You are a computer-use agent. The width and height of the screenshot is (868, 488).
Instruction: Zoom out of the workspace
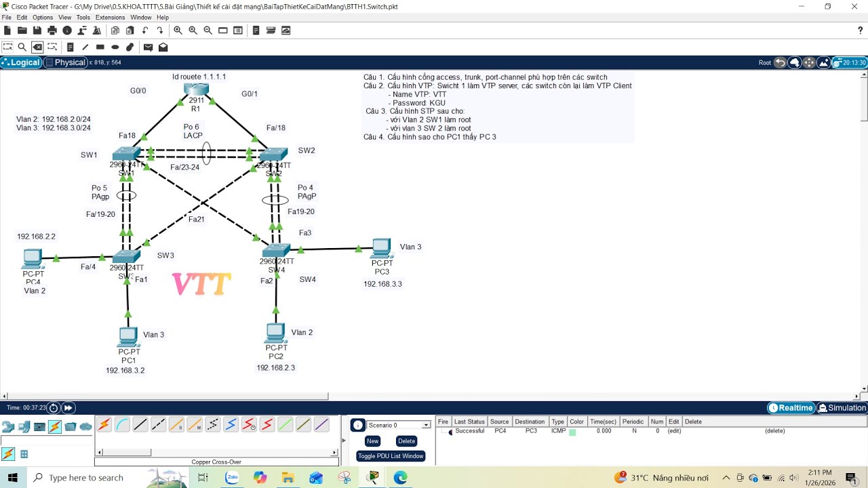(208, 30)
